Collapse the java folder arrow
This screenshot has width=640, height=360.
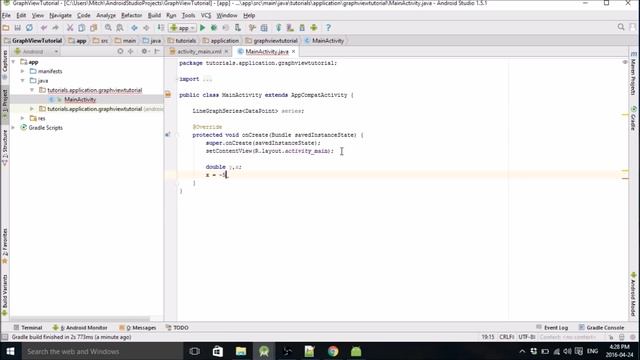(x=23, y=81)
